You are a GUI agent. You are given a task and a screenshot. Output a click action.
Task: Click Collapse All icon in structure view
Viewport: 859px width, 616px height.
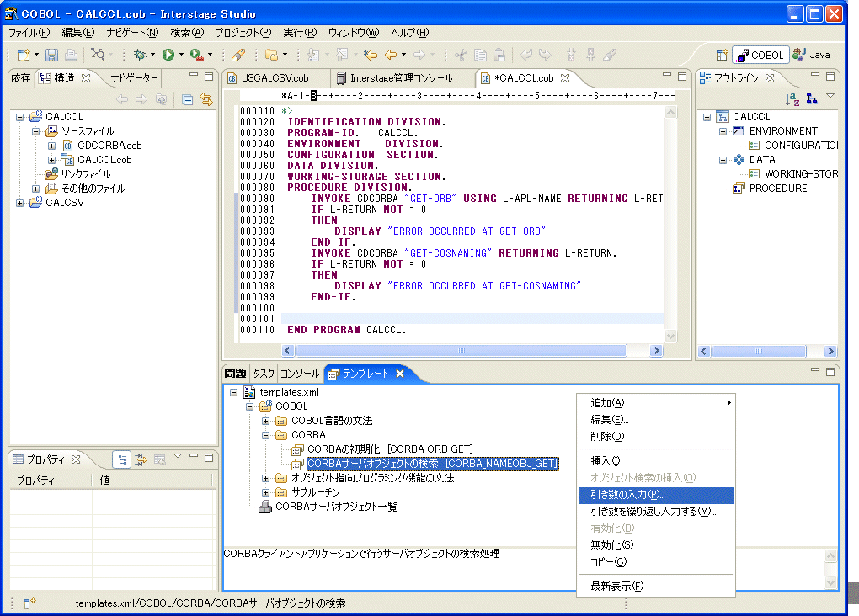(187, 99)
